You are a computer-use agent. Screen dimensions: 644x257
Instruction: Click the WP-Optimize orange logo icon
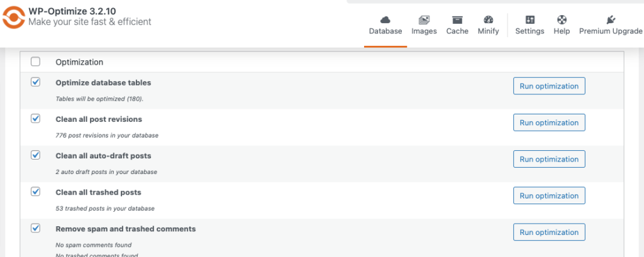point(14,17)
